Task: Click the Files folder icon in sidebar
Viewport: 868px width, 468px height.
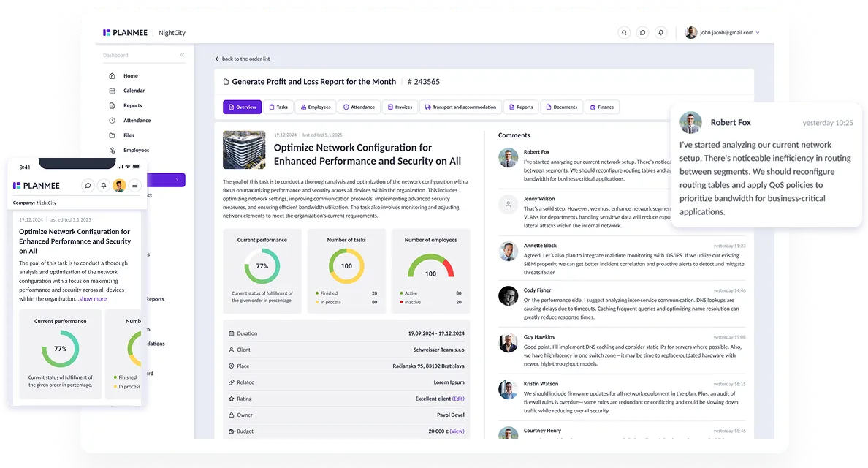Action: click(112, 136)
